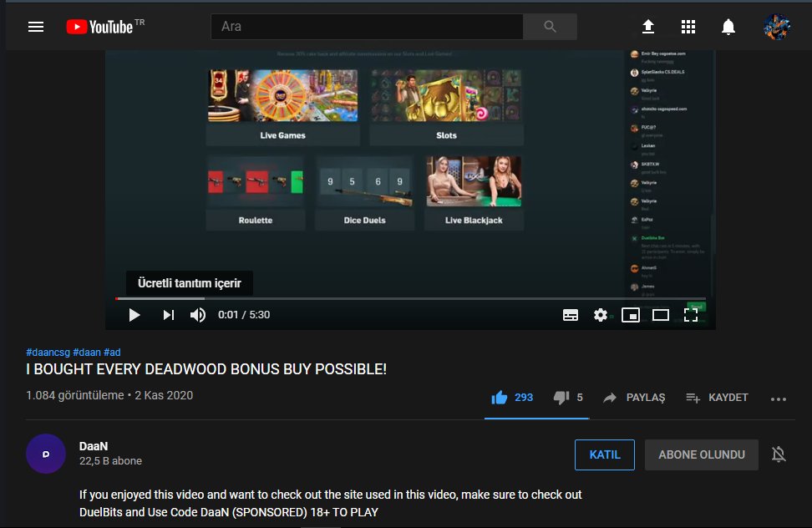The image size is (812, 528).
Task: Click the Roulette tile in video
Action: 256,193
